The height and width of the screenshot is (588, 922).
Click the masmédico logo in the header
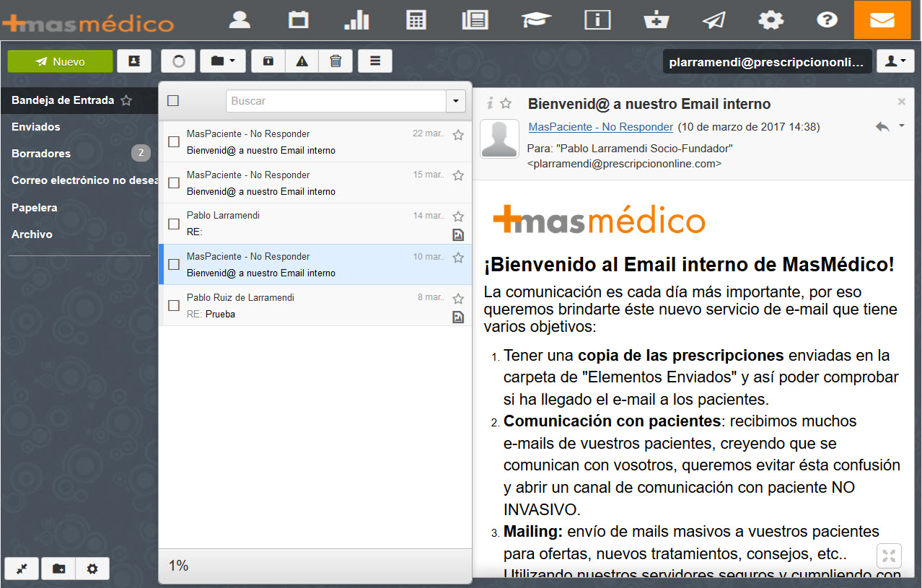tap(88, 23)
